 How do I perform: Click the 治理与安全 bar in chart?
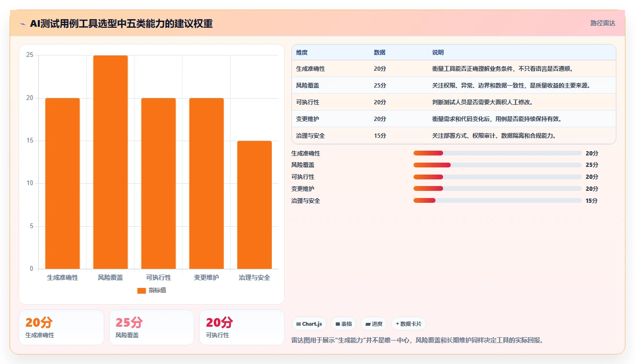(255, 205)
